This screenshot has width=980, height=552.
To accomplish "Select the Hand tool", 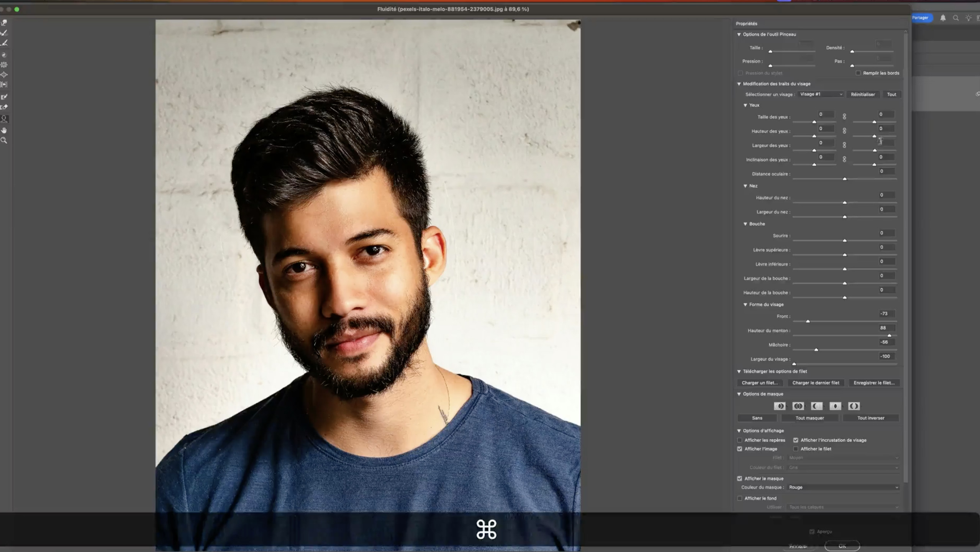I will coord(4,130).
